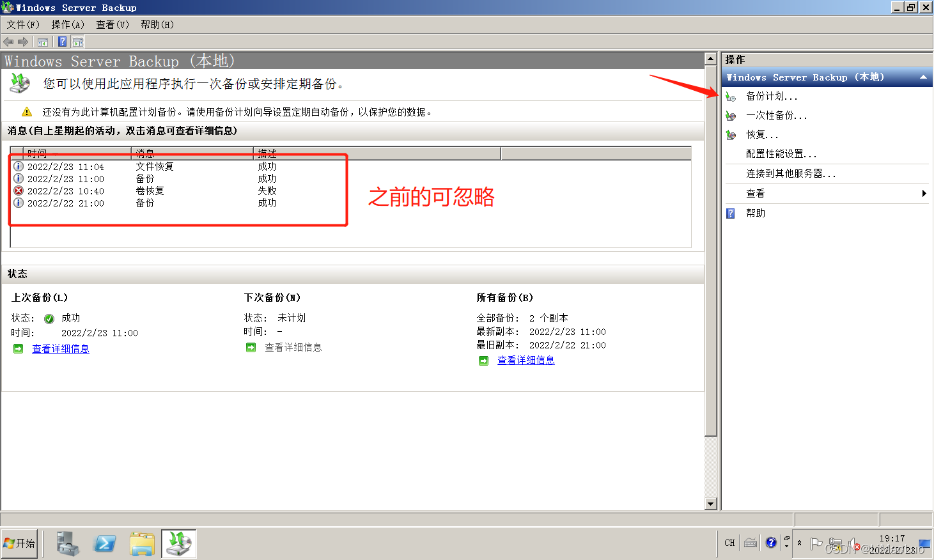Click the 失败 description on the 10:40 row

pos(267,191)
